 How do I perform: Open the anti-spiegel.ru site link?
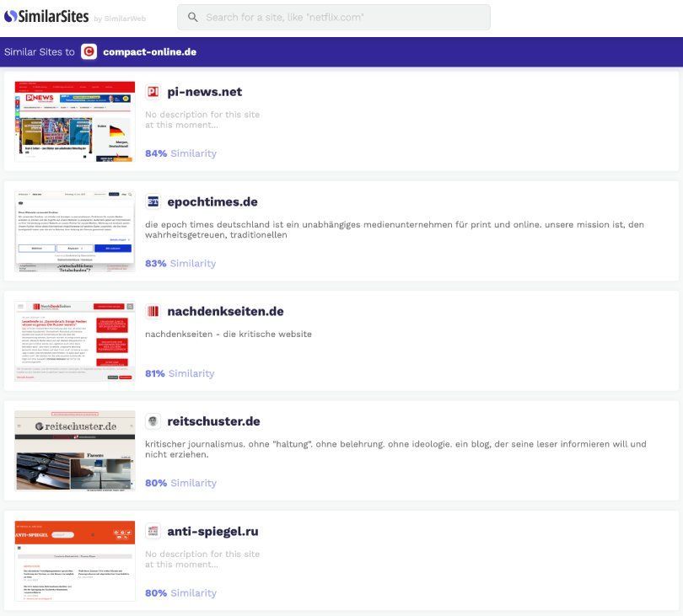coord(212,532)
